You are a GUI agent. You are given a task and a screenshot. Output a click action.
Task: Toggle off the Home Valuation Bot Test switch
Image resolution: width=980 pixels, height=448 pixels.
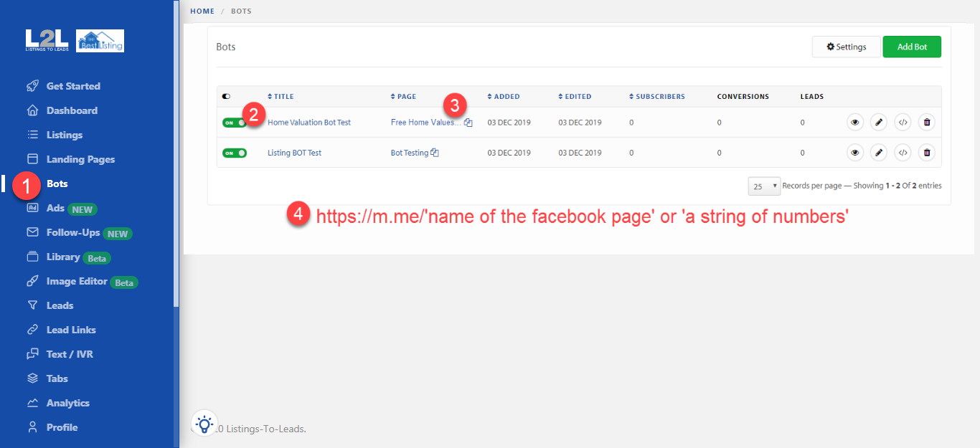(x=234, y=123)
